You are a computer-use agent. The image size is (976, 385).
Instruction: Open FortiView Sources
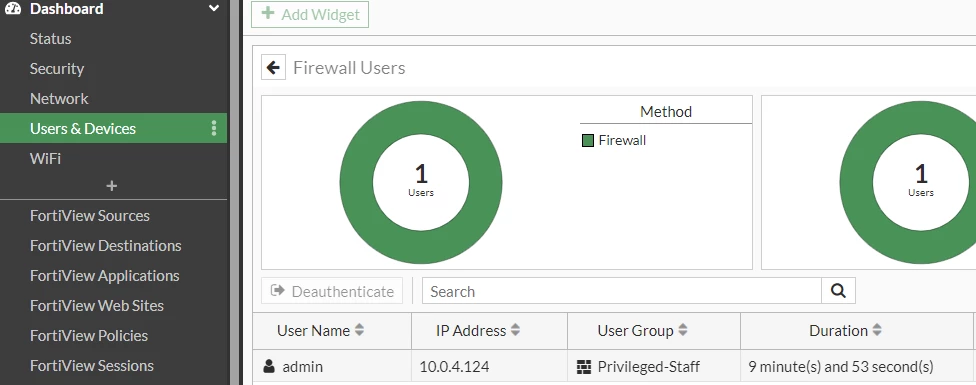point(90,216)
